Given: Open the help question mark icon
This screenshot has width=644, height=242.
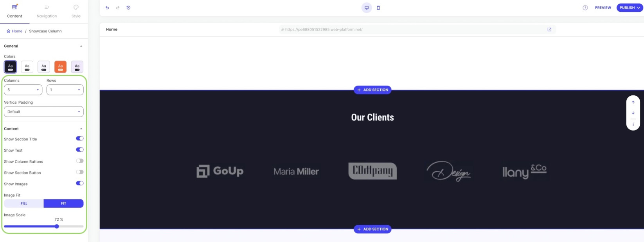Looking at the screenshot, I should (x=585, y=8).
